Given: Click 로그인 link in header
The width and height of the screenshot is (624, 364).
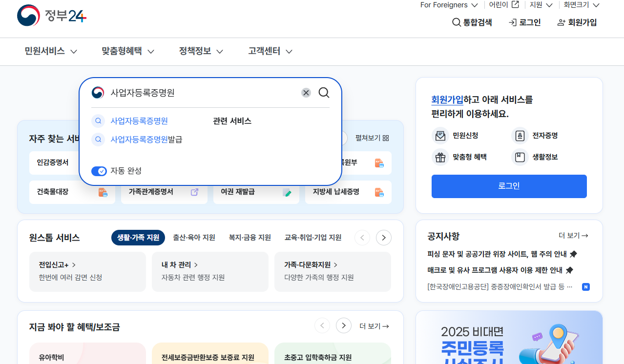Looking at the screenshot, I should pyautogui.click(x=525, y=22).
